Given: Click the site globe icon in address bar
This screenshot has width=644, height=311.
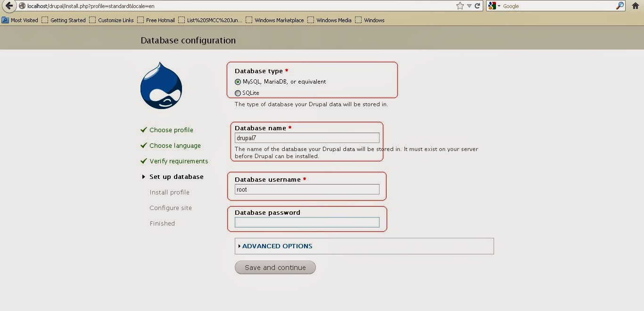Looking at the screenshot, I should [x=22, y=6].
